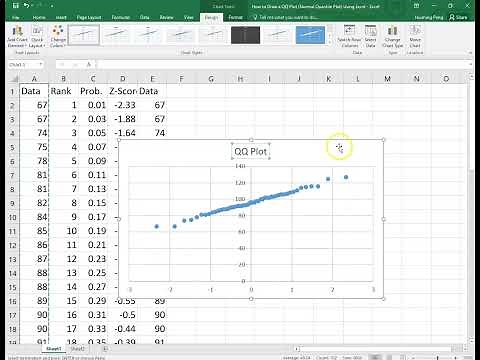This screenshot has width=480, height=360.
Task: Expand the Name Box dropdown arrow
Action: pyautogui.click(x=41, y=64)
